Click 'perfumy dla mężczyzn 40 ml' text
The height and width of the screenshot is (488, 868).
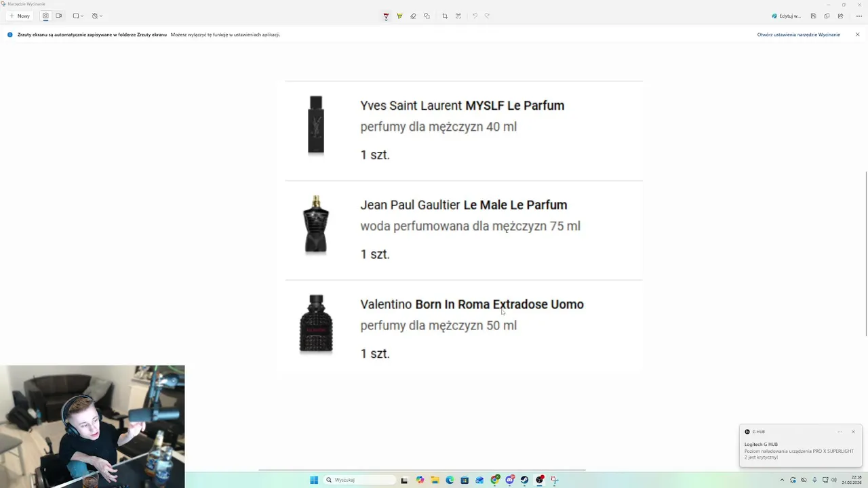point(438,127)
